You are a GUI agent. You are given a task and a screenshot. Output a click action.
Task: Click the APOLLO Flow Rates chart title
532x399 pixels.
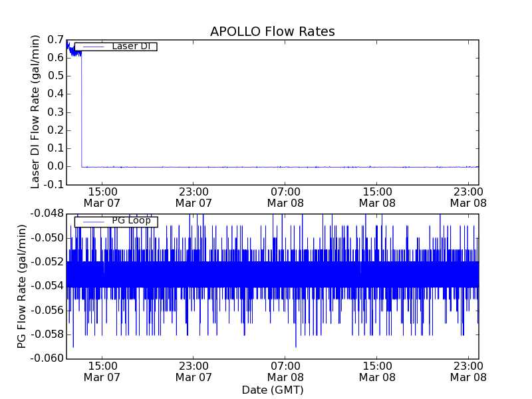click(x=272, y=32)
